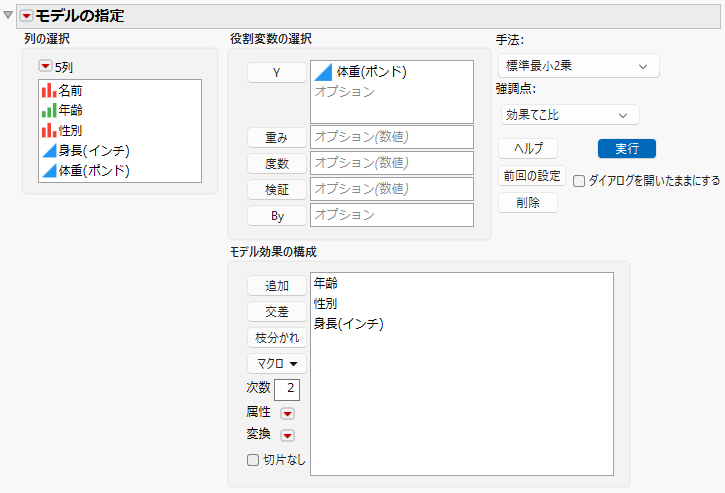Open the マクロ dropdown menu
This screenshot has height=493, width=725.
276,364
